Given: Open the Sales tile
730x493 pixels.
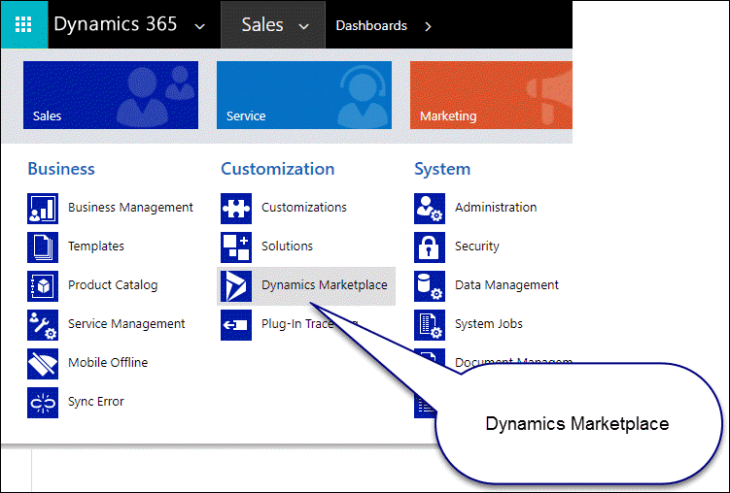Looking at the screenshot, I should 111,95.
